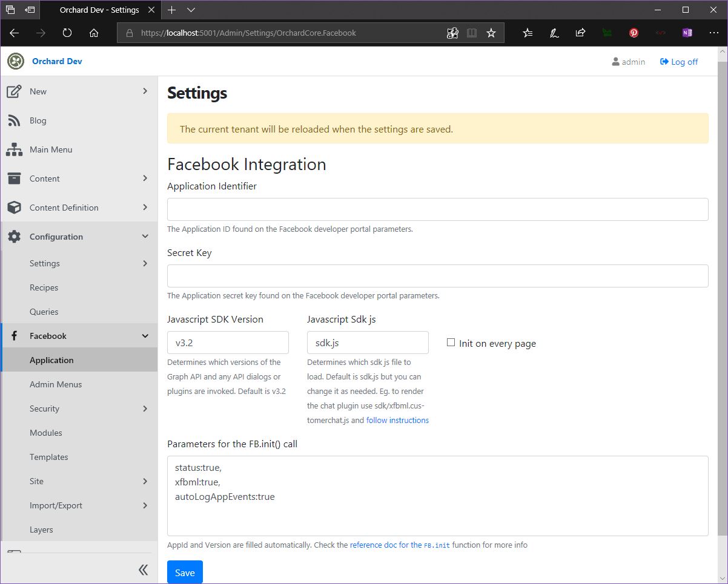Enable Init on every page checkbox
This screenshot has height=584, width=728.
[451, 343]
